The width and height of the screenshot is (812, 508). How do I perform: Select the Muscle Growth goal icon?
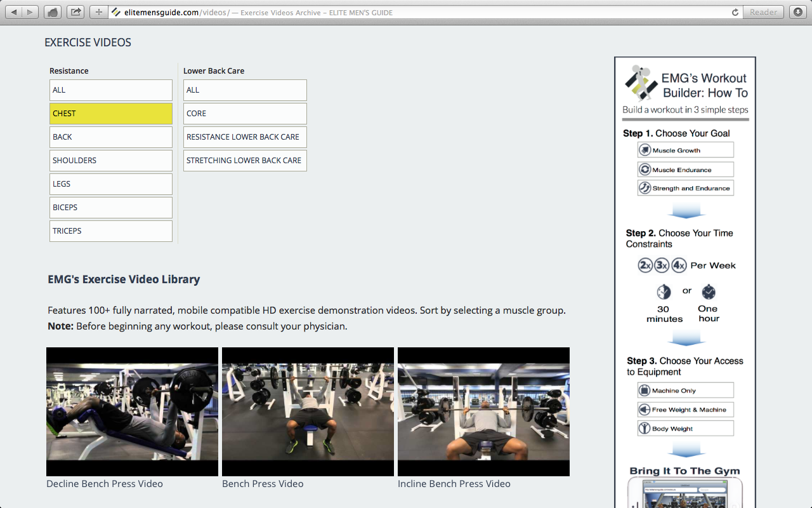645,149
